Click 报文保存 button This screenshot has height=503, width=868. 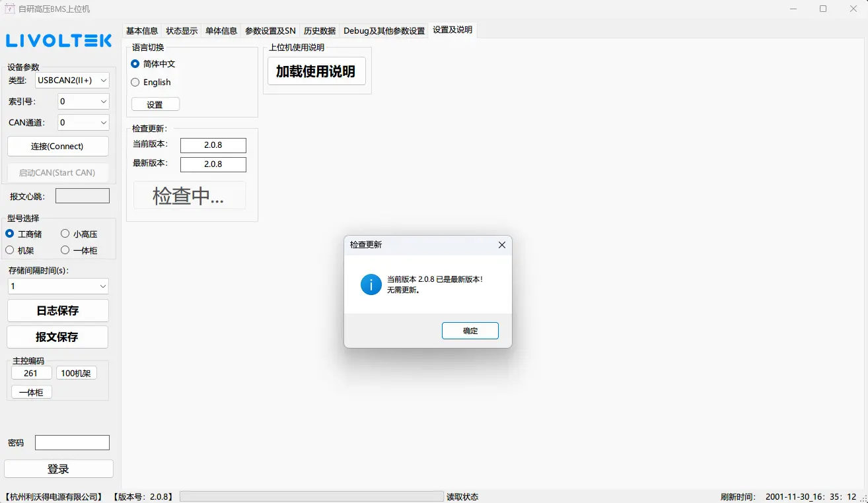tap(57, 337)
